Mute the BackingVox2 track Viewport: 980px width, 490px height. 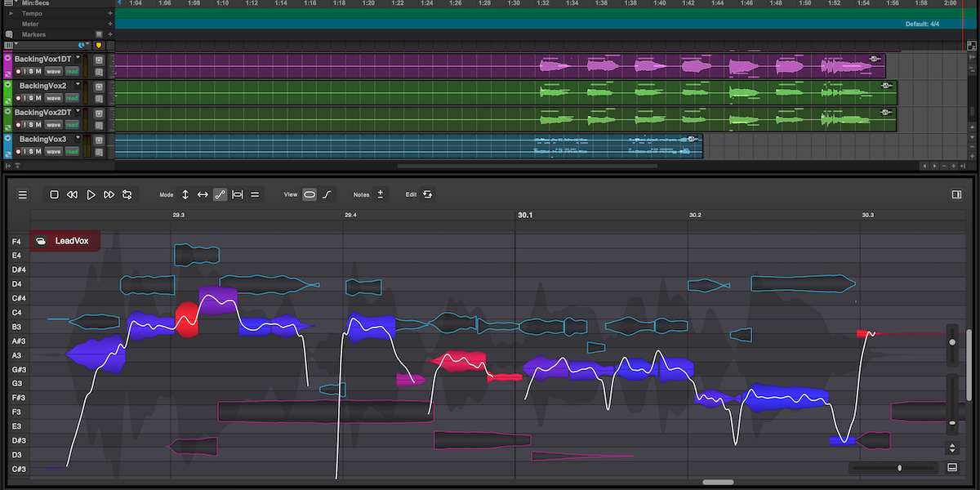pyautogui.click(x=38, y=98)
